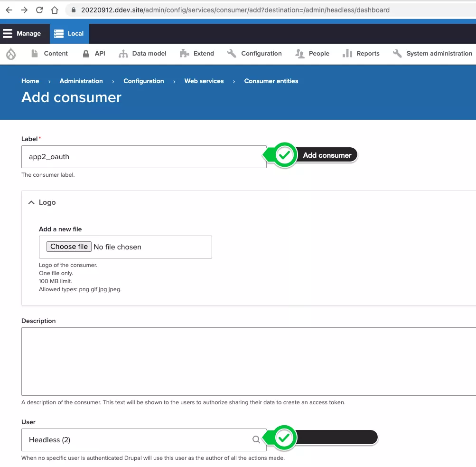The image size is (476, 467).
Task: Click the Local environment tab
Action: point(69,34)
